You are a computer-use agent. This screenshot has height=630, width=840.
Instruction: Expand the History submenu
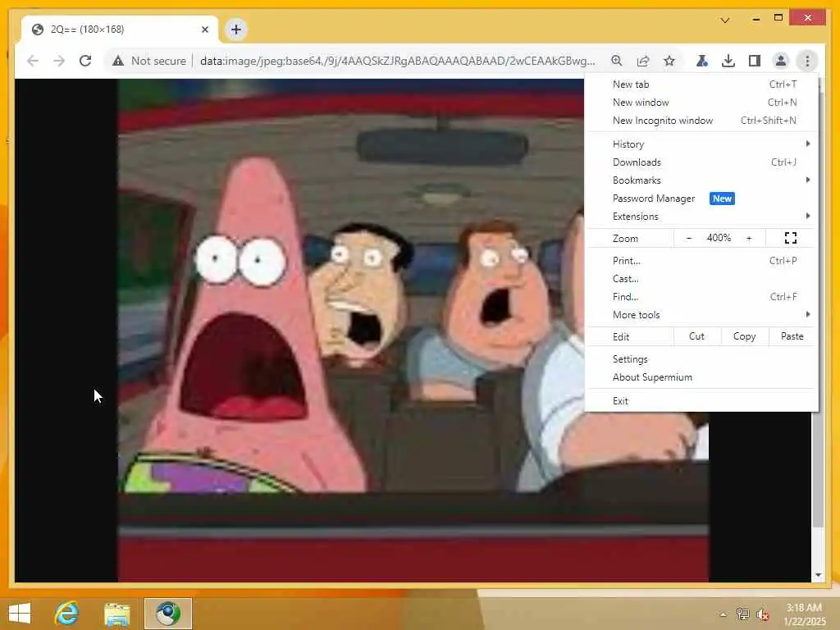tap(702, 144)
